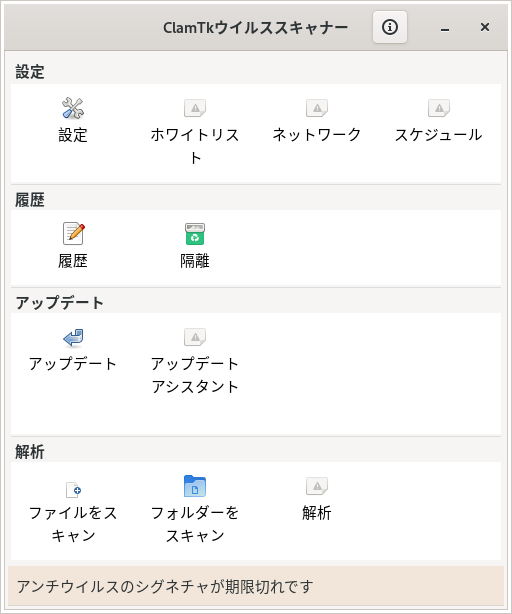Viewport: 512px width, 614px height.
Task: Click the フォルダーをスキャン text label
Action: [x=195, y=524]
